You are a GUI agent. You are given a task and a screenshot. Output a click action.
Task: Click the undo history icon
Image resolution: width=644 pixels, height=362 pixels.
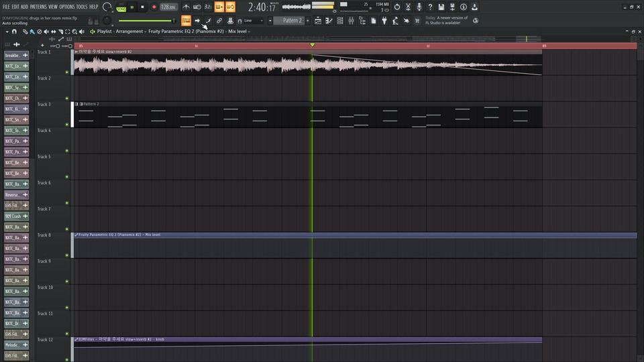pos(396,7)
